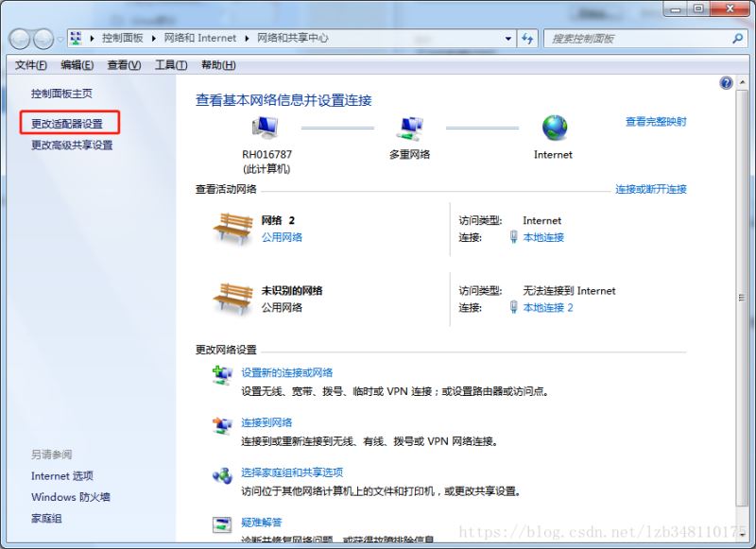
Task: Click the Internet globe icon
Action: point(554,128)
